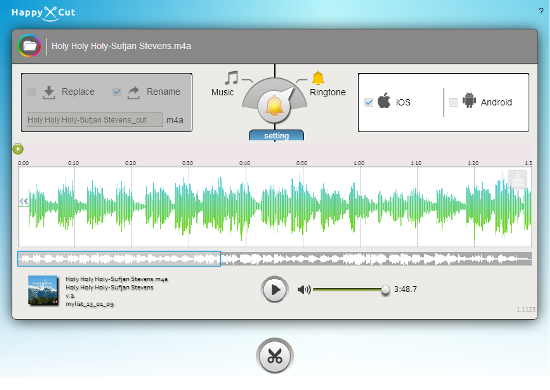Image resolution: width=550 pixels, height=390 pixels.
Task: Adjust the volume slider handle
Action: (x=385, y=290)
